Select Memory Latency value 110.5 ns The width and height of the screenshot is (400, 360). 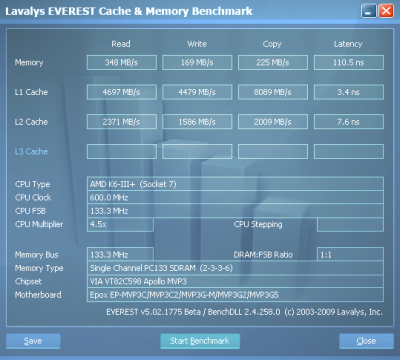(x=349, y=62)
